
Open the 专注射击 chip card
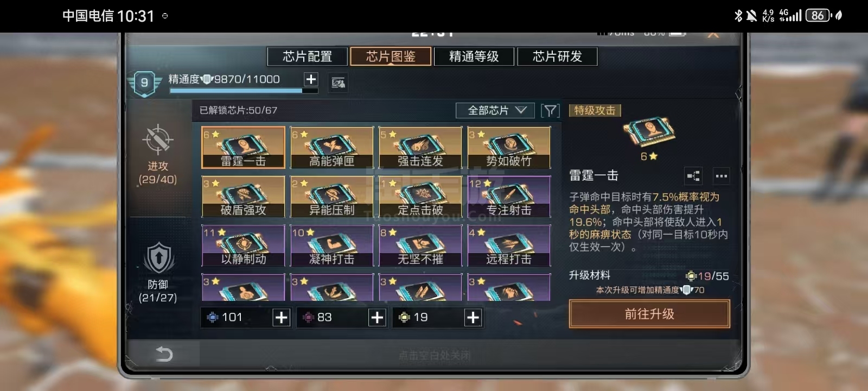coord(509,196)
